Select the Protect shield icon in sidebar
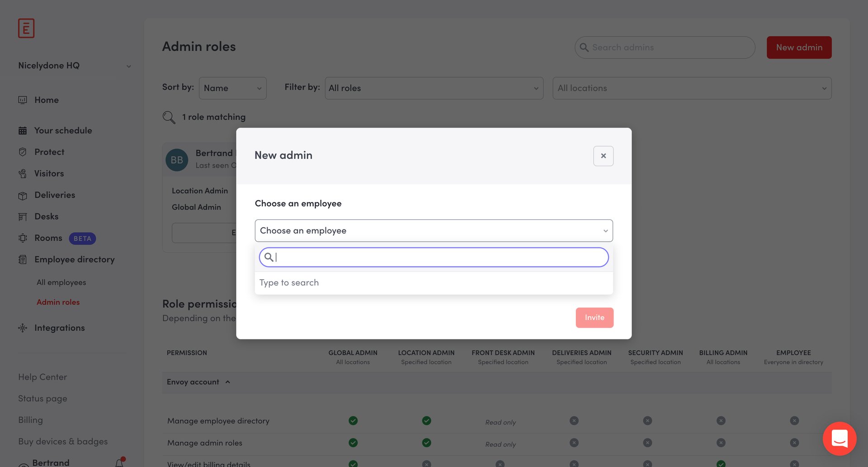Screen dimensions: 868x467 pyautogui.click(x=23, y=152)
